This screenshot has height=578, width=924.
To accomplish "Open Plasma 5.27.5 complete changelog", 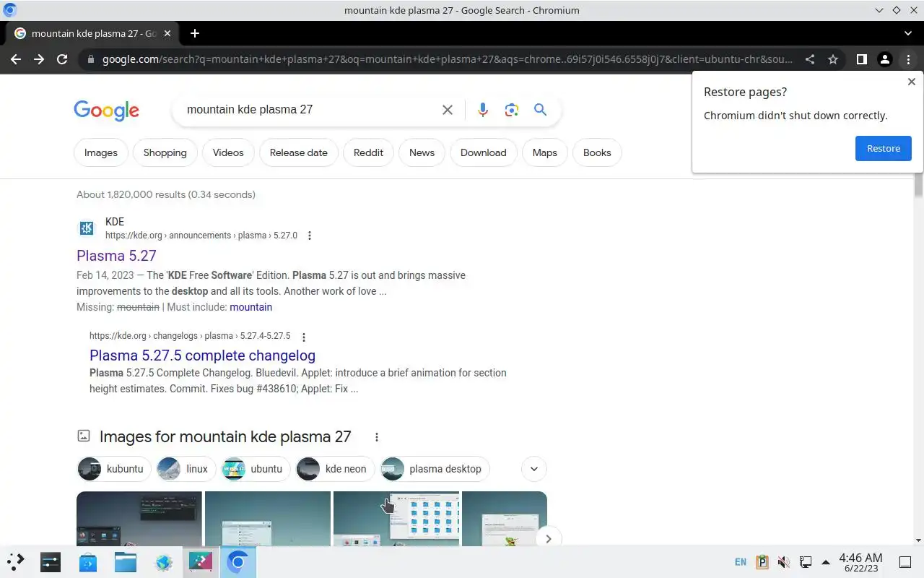I will 202,355.
